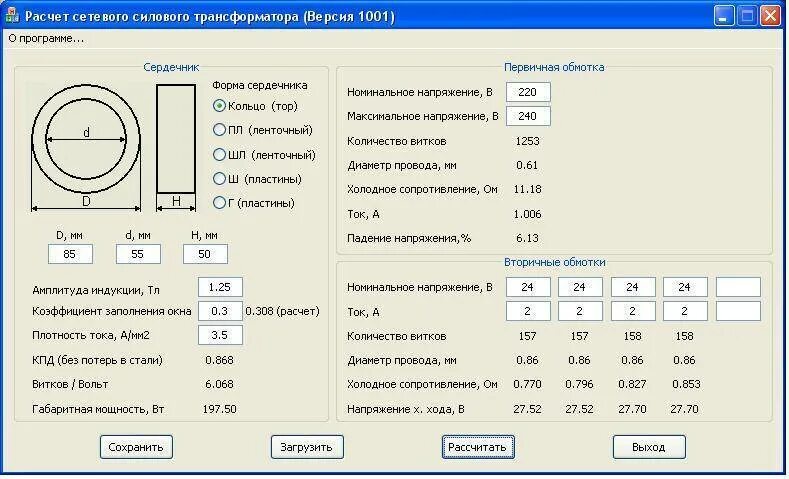Image resolution: width=789 pixels, height=479 pixels.
Task: Click the application icon in title bar
Action: click(12, 16)
